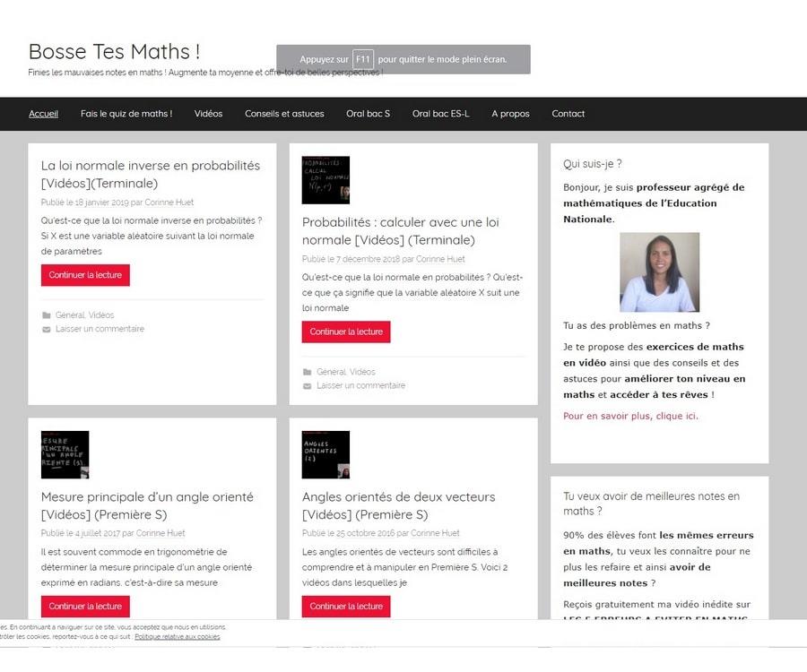Open the Angles orientés video thumbnail

click(325, 454)
